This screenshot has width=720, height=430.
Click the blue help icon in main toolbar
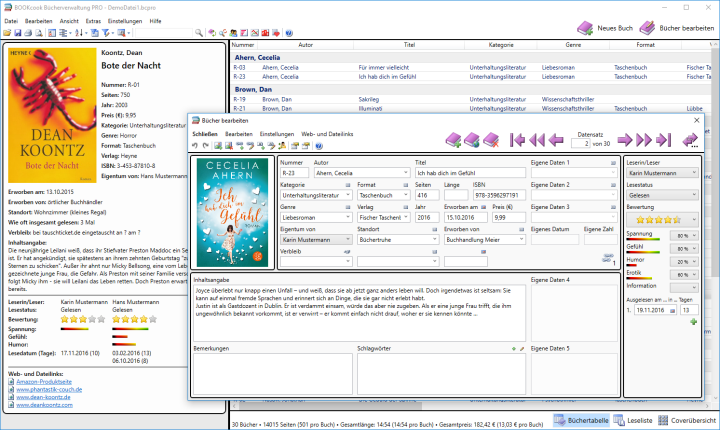click(289, 33)
